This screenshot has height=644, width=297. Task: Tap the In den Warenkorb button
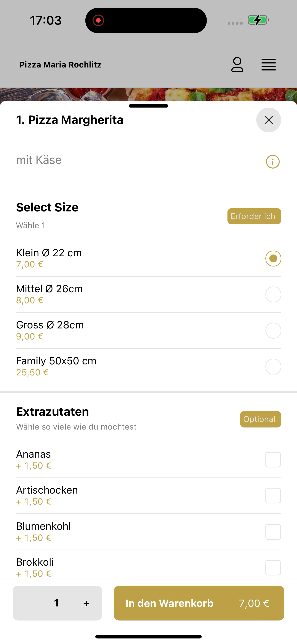[x=199, y=603]
